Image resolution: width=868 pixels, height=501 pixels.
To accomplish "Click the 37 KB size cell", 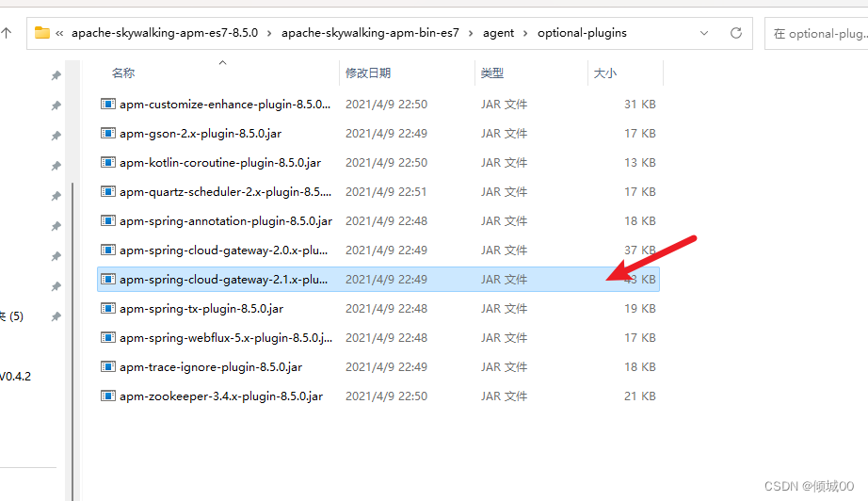I will 640,250.
